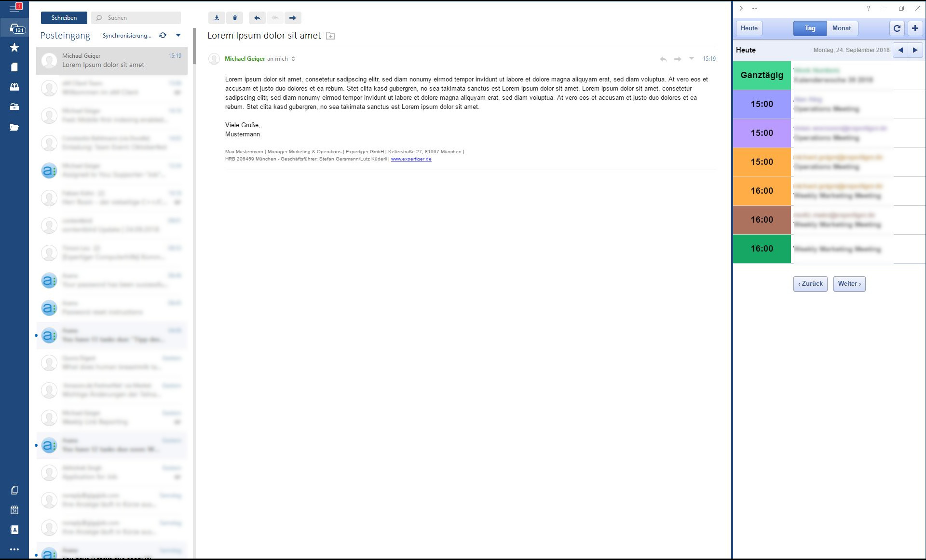Expand the recipient details next to 'an mich'
The image size is (926, 560).
click(293, 59)
